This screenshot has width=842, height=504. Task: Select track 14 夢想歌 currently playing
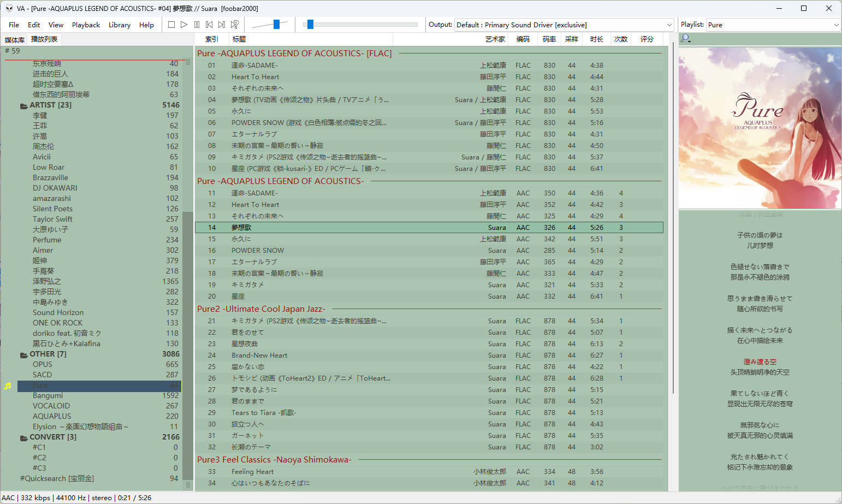coord(429,228)
